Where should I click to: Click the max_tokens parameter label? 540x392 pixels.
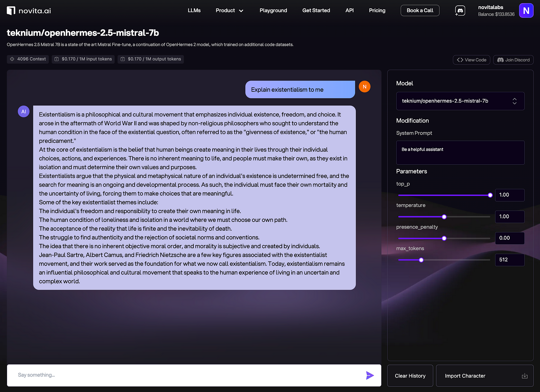[x=410, y=248]
